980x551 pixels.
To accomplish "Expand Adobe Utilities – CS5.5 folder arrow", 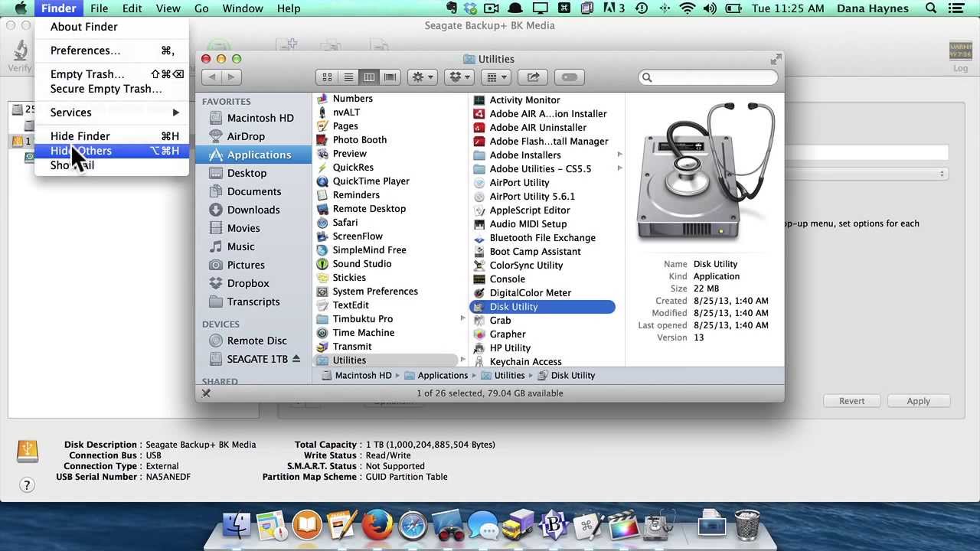I will point(619,169).
